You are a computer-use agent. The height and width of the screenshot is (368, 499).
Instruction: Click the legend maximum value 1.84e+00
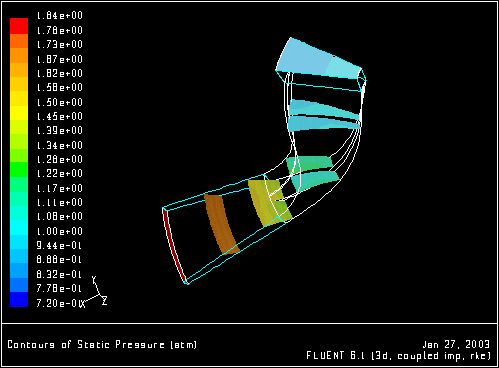[x=60, y=16]
